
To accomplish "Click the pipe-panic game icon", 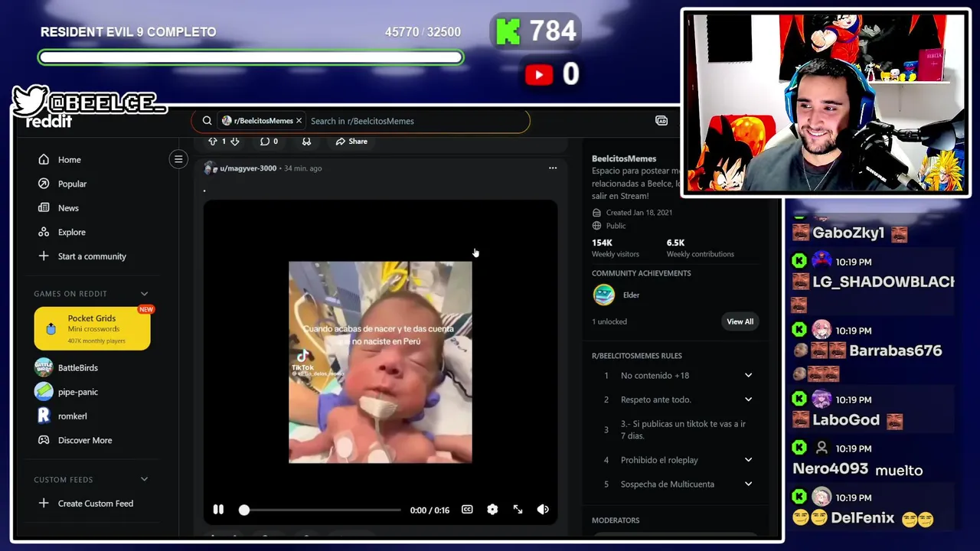I will 44,392.
